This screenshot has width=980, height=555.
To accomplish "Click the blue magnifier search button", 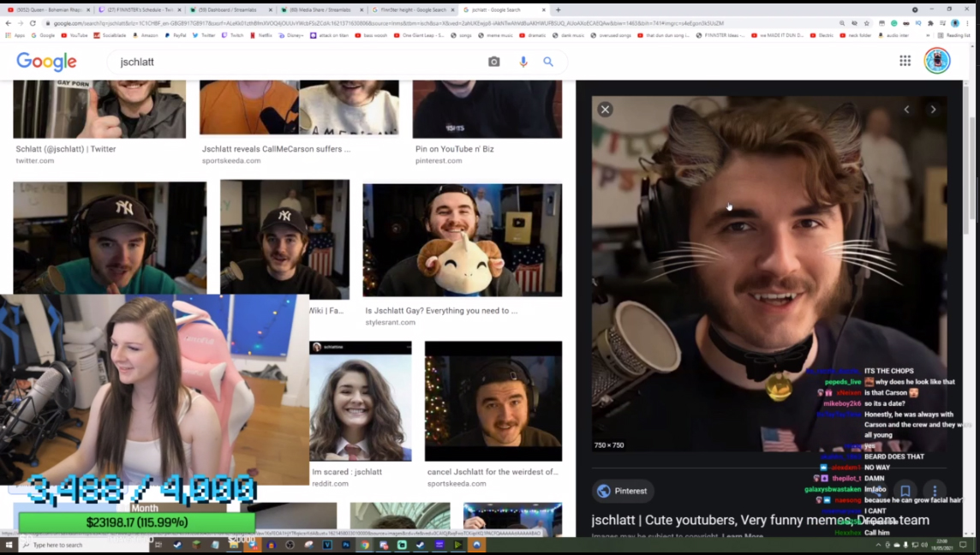I will 548,62.
